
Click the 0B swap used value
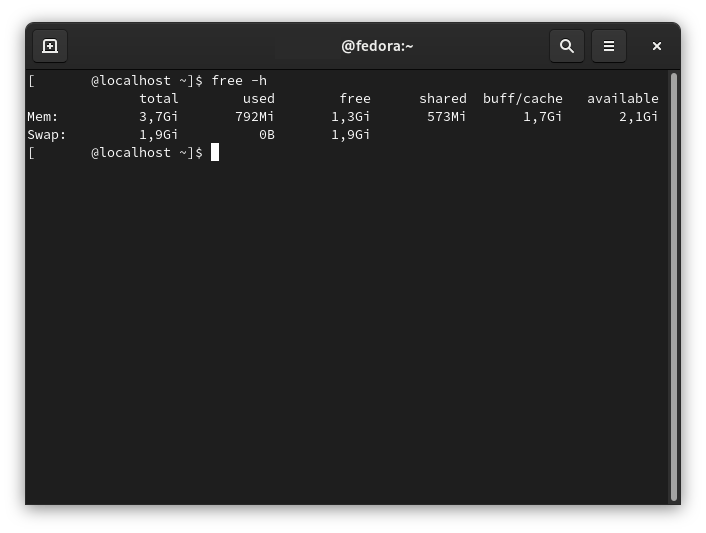(267, 135)
